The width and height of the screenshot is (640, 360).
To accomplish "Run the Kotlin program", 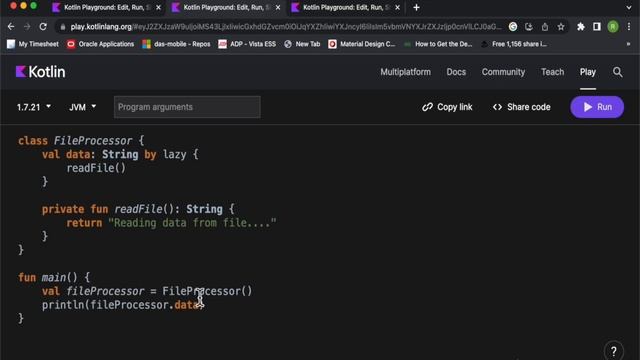I will [597, 107].
